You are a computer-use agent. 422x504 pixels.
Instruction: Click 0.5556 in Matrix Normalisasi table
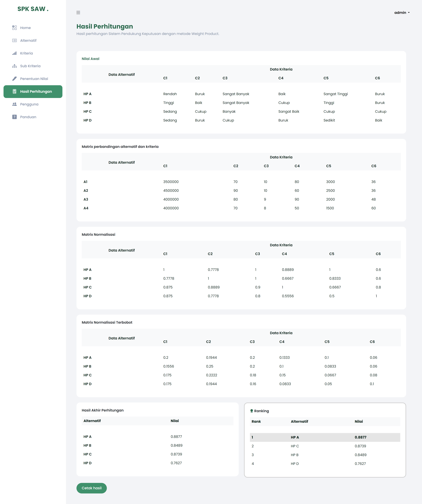click(x=288, y=296)
